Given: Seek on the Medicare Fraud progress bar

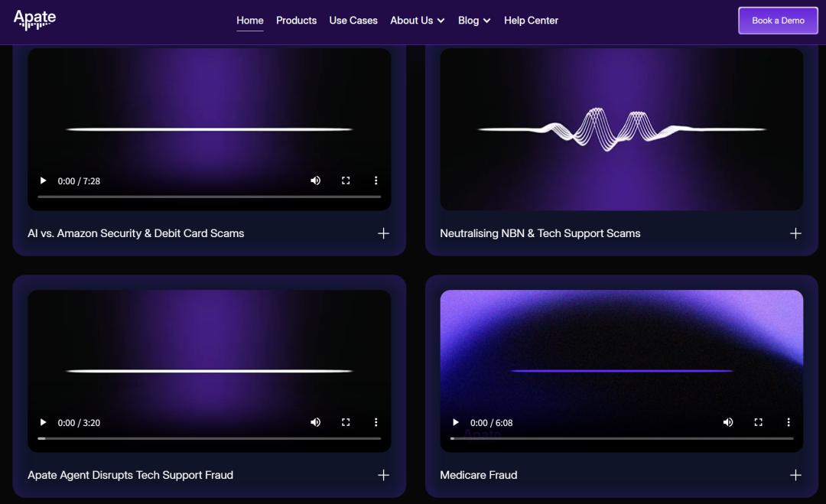Looking at the screenshot, I should [x=622, y=438].
